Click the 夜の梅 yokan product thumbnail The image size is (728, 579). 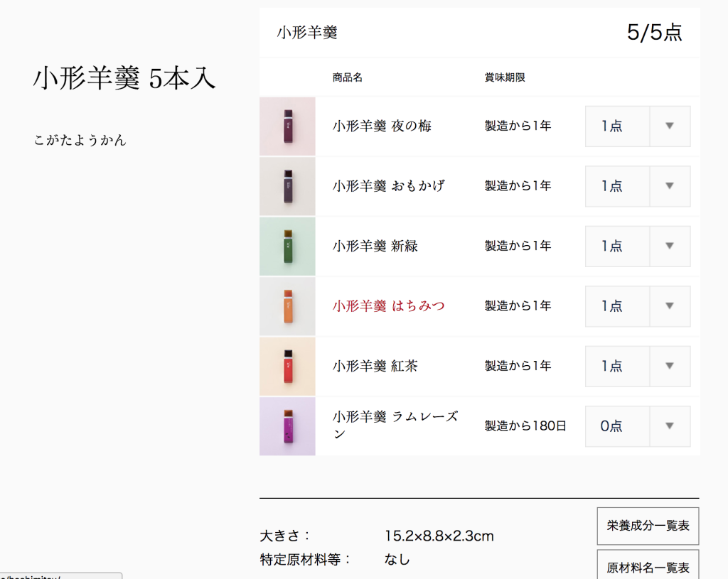click(x=287, y=126)
